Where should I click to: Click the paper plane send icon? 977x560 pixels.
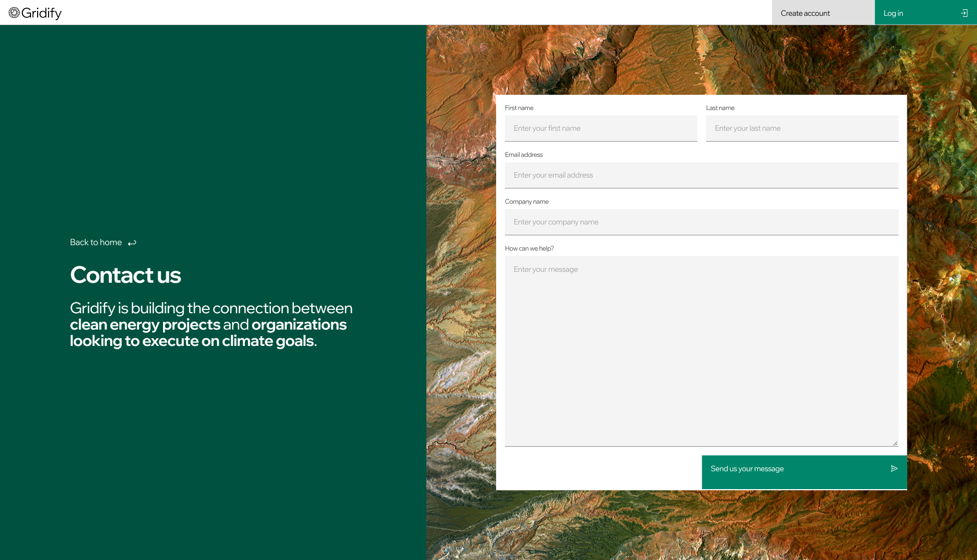(x=894, y=468)
